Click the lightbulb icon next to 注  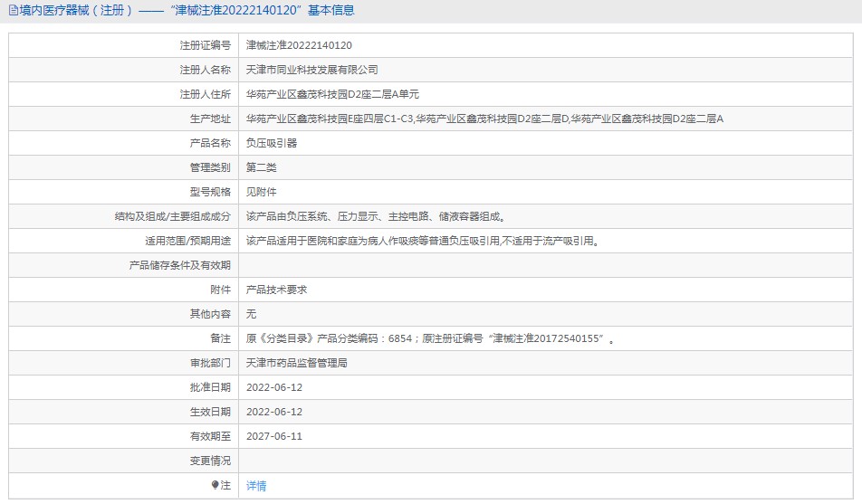point(215,485)
